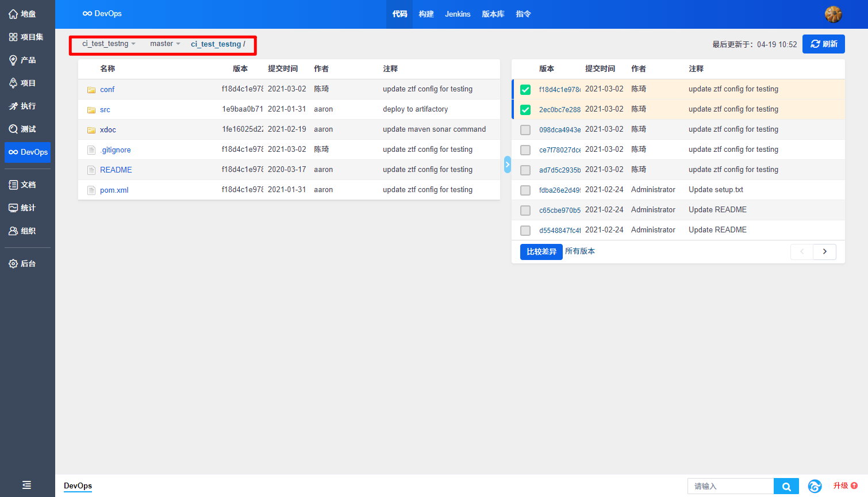
Task: Open the 项目集 program set icon
Action: [x=13, y=37]
